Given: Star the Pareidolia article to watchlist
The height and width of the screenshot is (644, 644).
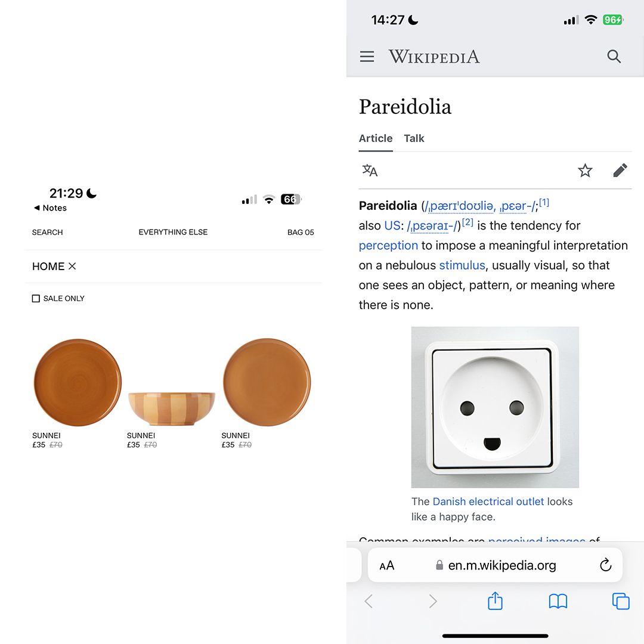Looking at the screenshot, I should (x=585, y=170).
